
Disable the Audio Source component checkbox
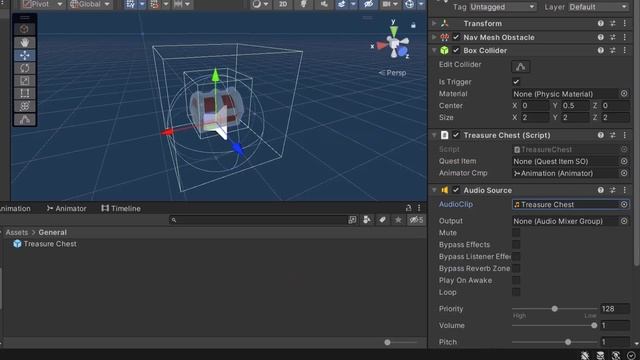(x=456, y=190)
